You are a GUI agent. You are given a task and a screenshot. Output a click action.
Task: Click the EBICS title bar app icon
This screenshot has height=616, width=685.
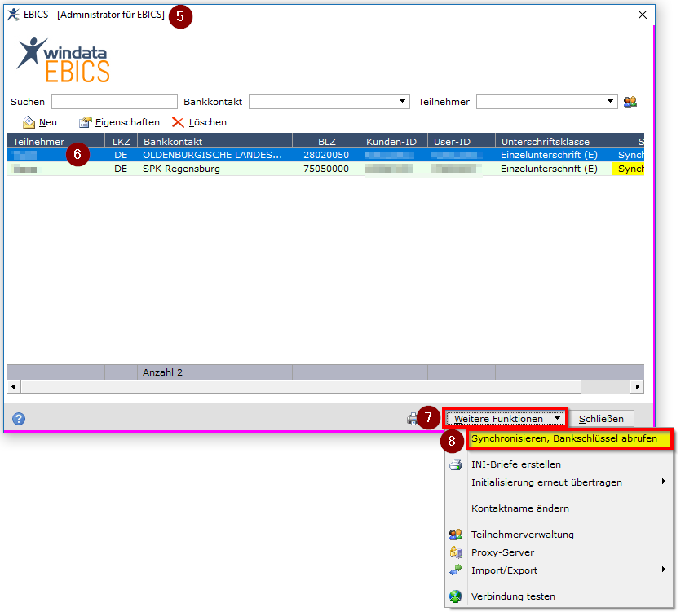(13, 15)
